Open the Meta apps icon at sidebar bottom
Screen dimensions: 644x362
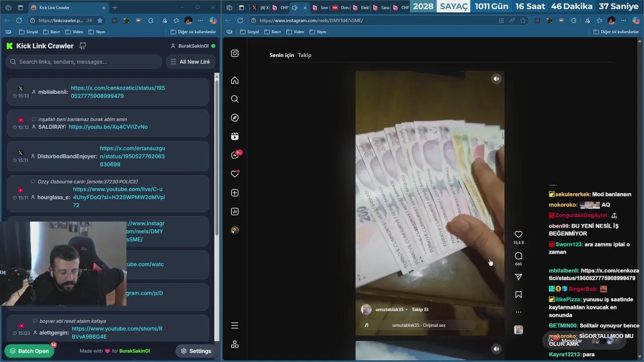point(234,344)
